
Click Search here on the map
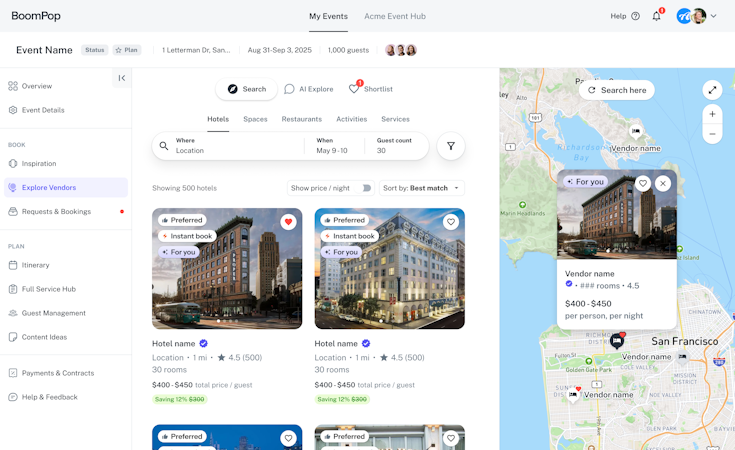click(x=617, y=90)
